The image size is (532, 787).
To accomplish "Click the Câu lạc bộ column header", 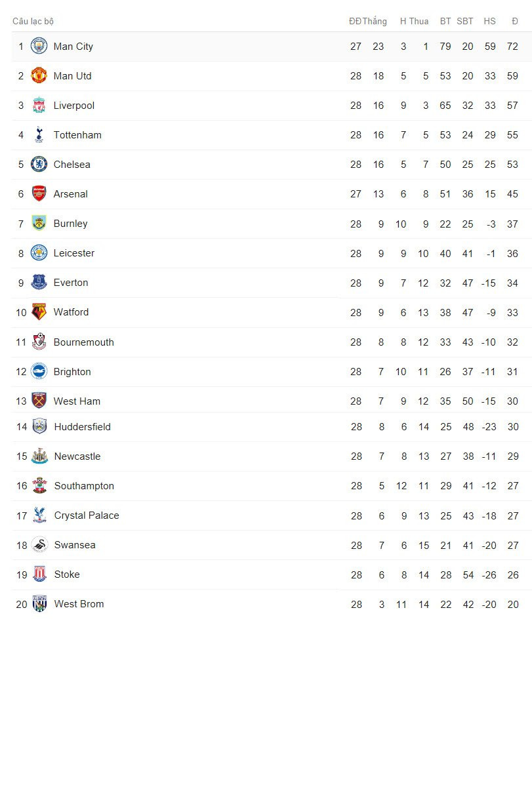I will coord(33,22).
